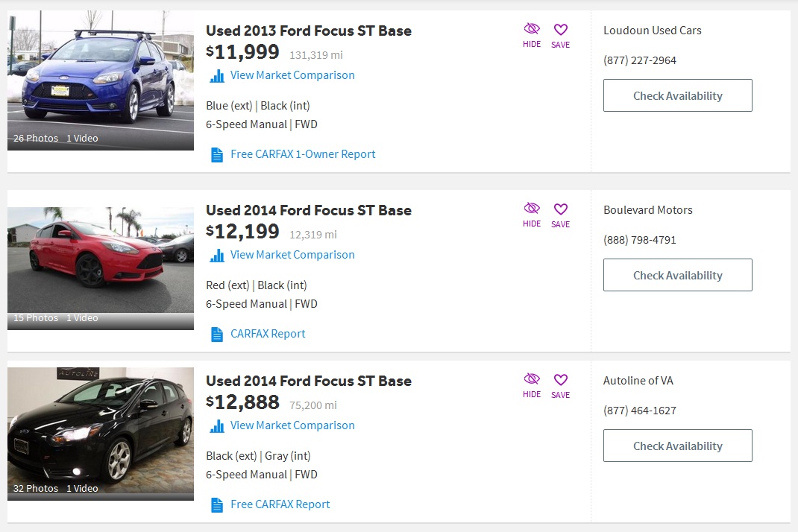This screenshot has height=532, width=798.
Task: Hide the black $12,888 Focus ST listing
Action: click(x=532, y=385)
